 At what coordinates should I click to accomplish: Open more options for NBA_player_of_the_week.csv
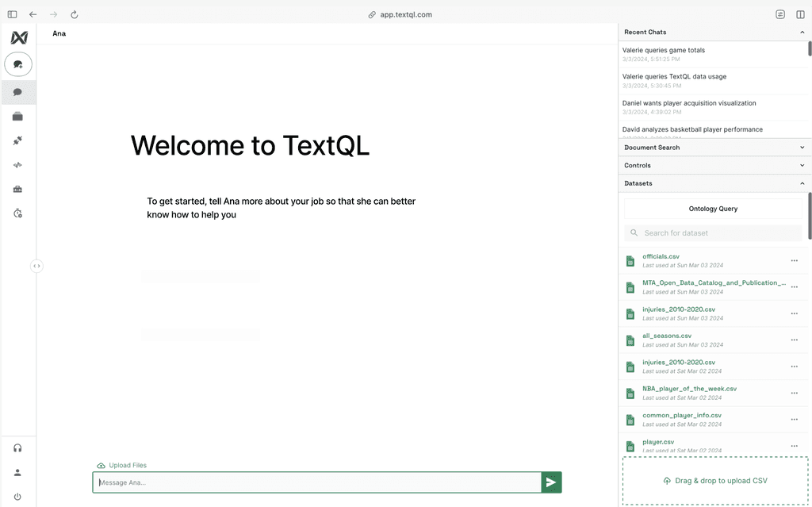(x=795, y=393)
